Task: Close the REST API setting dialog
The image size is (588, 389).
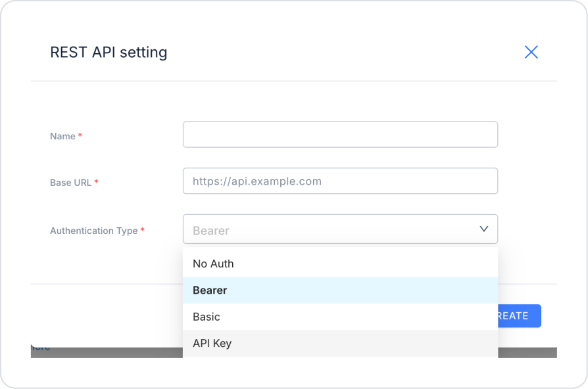Action: click(x=531, y=52)
